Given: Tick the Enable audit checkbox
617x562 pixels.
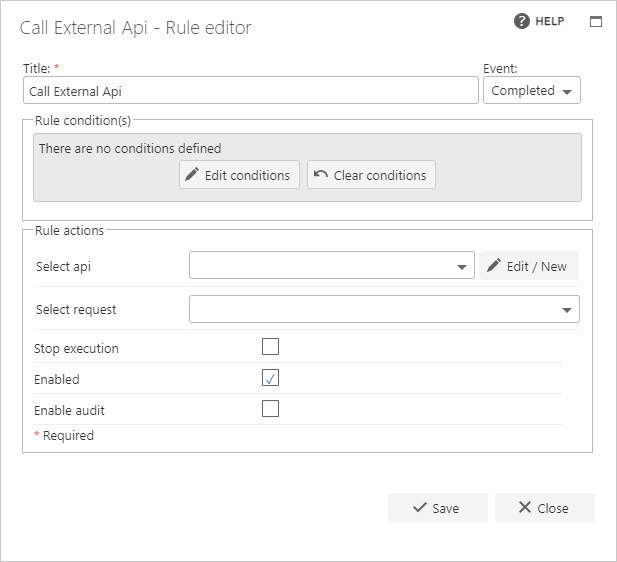Looking at the screenshot, I should (270, 409).
